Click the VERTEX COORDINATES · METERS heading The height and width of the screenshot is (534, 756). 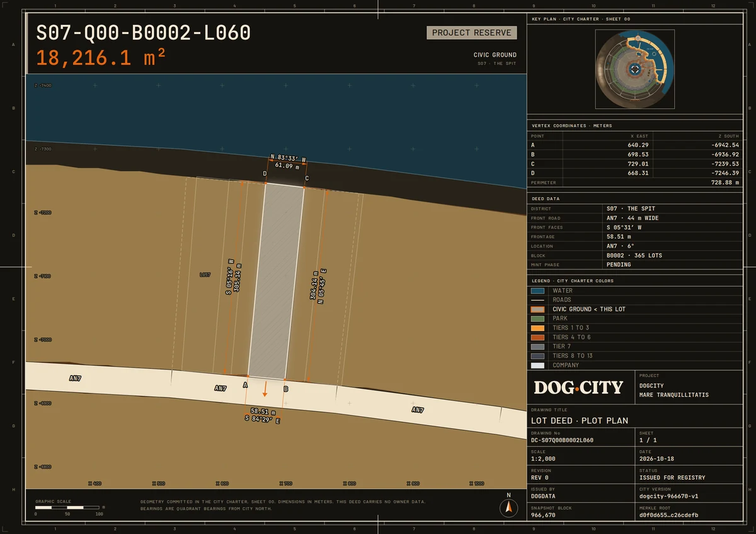coord(571,125)
